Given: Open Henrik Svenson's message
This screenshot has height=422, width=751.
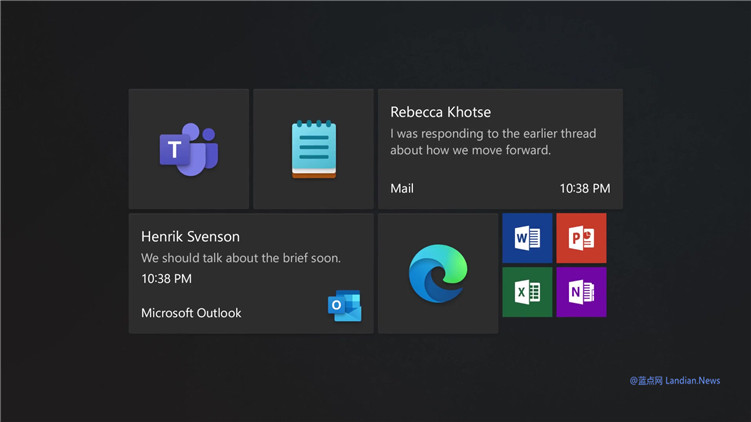Looking at the screenshot, I should 251,274.
